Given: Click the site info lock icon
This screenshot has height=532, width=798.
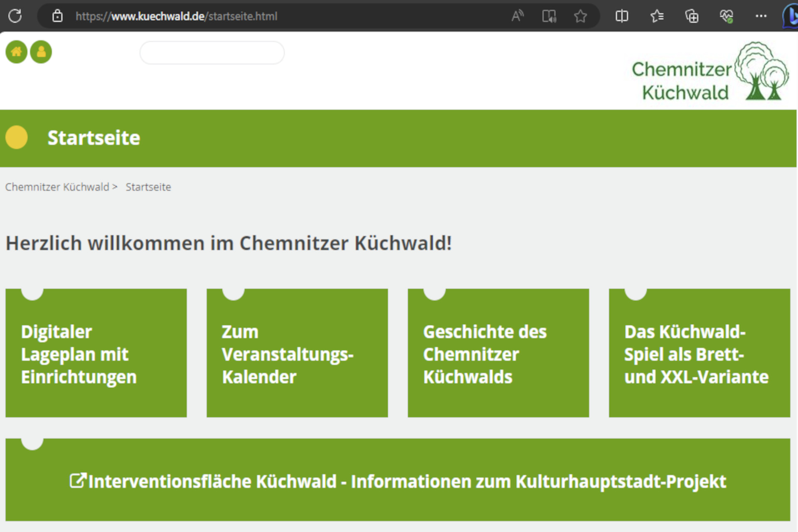Looking at the screenshot, I should coord(57,16).
